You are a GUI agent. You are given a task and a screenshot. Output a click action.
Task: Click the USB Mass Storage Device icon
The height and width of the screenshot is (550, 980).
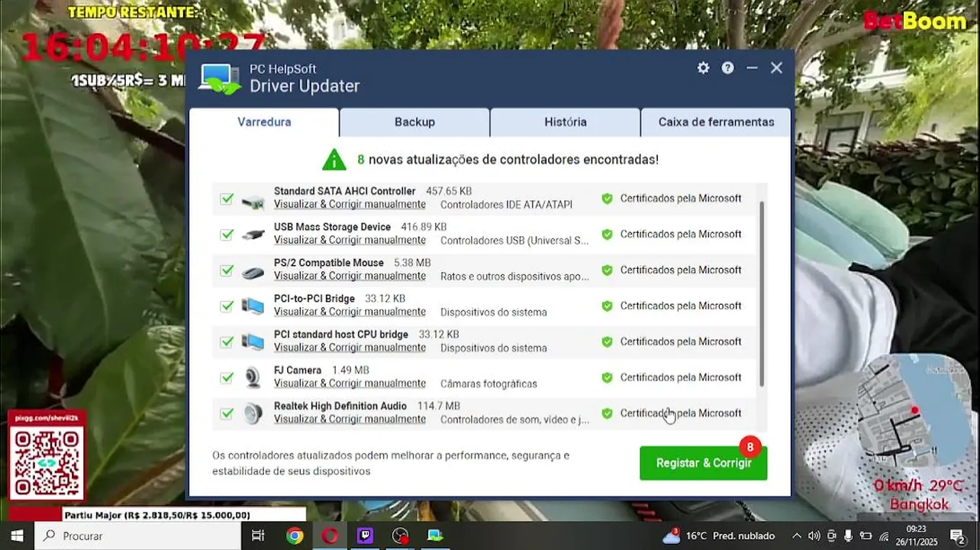tap(253, 235)
